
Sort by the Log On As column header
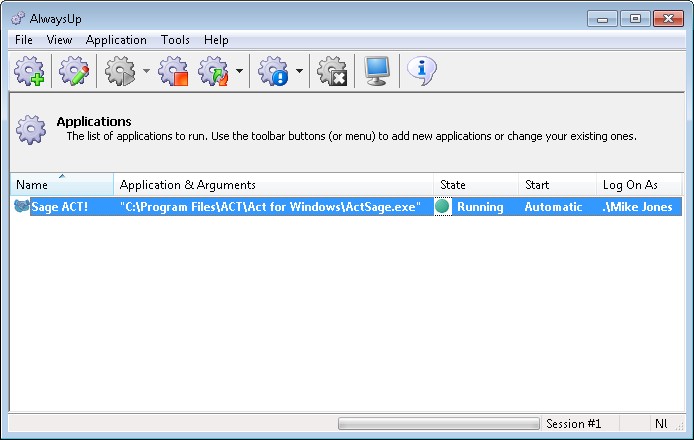[x=639, y=184]
